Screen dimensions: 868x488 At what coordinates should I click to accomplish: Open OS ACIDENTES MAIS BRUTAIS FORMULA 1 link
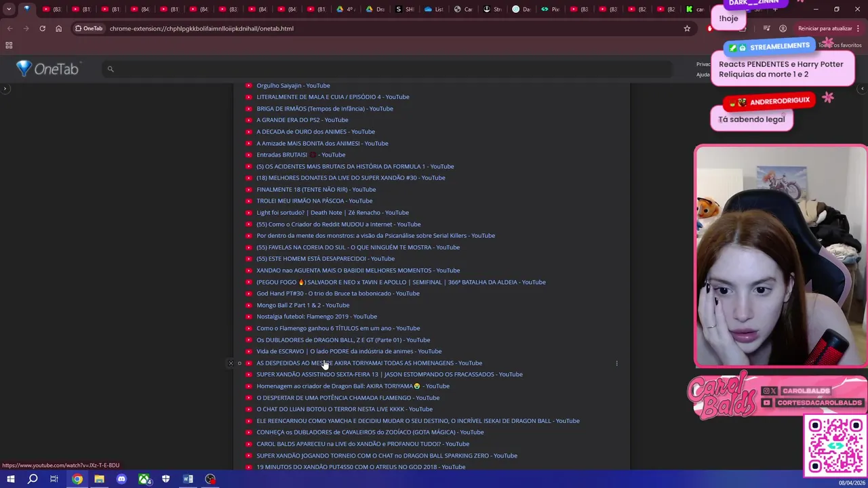pyautogui.click(x=355, y=166)
